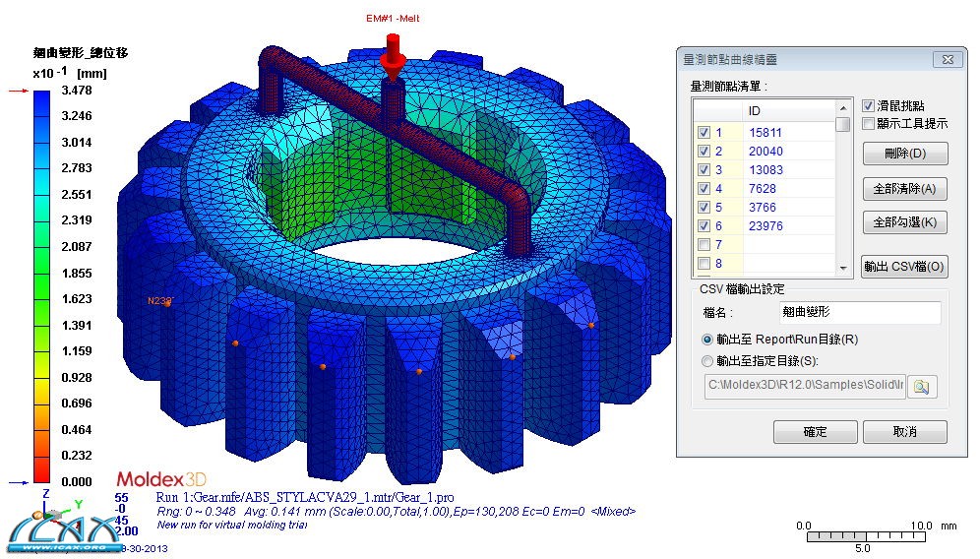Click the 刪除(D) button
Screen dimensions: 980x559
tap(905, 154)
